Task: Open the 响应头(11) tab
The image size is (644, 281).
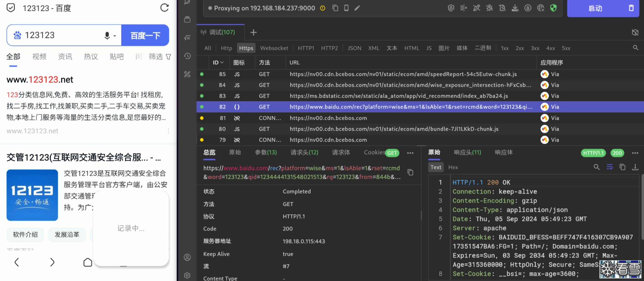Action: [x=467, y=152]
